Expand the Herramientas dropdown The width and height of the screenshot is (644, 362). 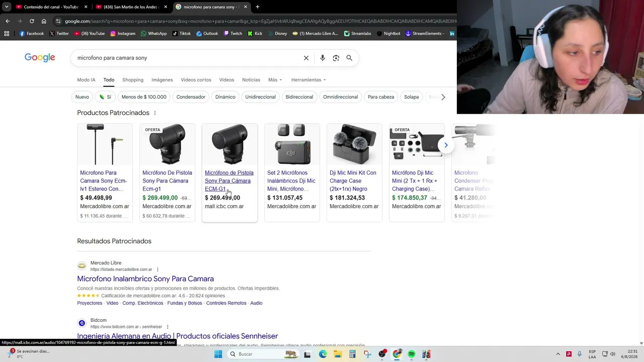tap(308, 80)
